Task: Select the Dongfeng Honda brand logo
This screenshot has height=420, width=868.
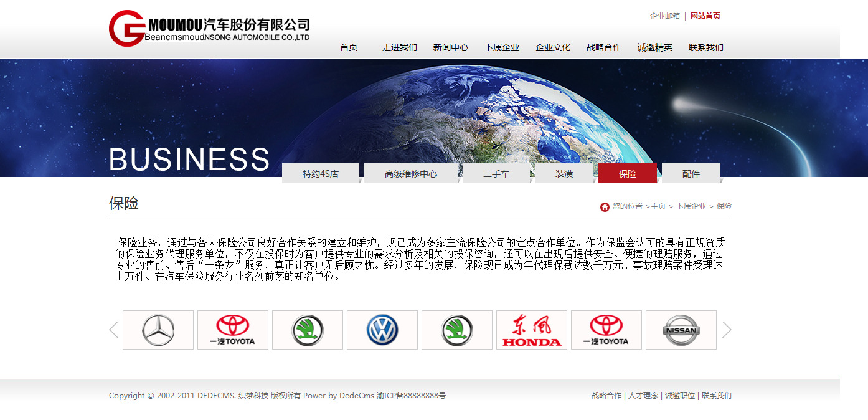Action: (532, 330)
